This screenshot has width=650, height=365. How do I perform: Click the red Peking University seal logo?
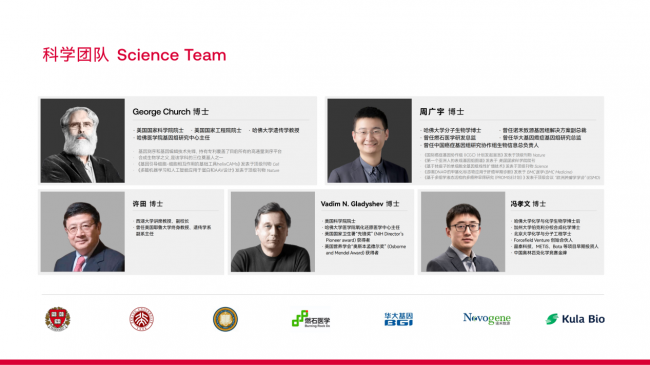pyautogui.click(x=141, y=319)
